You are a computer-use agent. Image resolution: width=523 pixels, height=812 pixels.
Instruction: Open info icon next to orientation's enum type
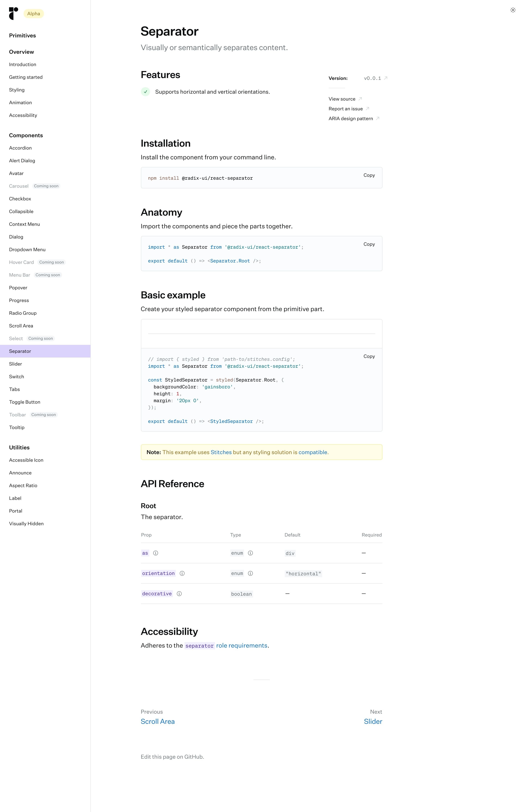250,574
